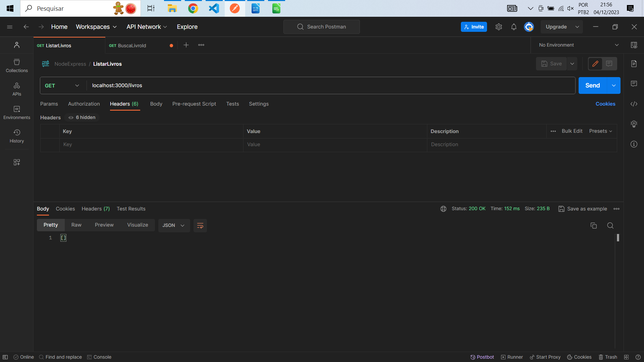Toggle the sidebar panel in status bar

pyautogui.click(x=5, y=357)
